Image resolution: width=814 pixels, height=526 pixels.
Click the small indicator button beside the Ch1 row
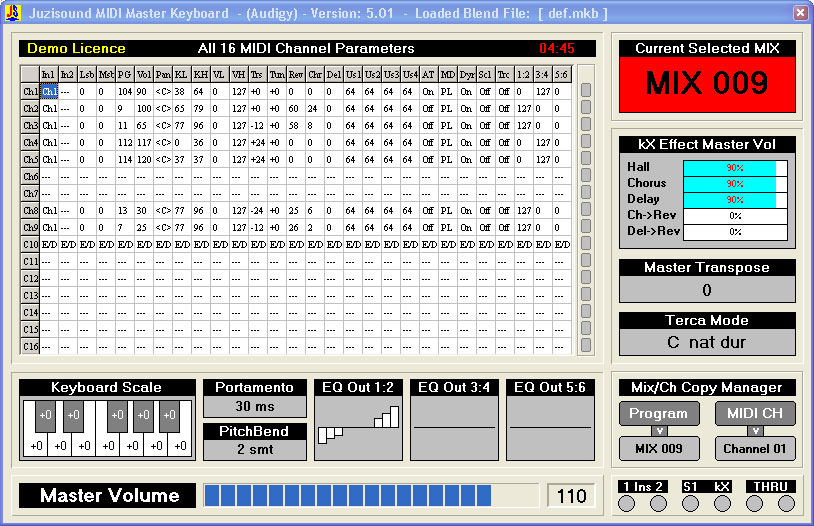586,91
